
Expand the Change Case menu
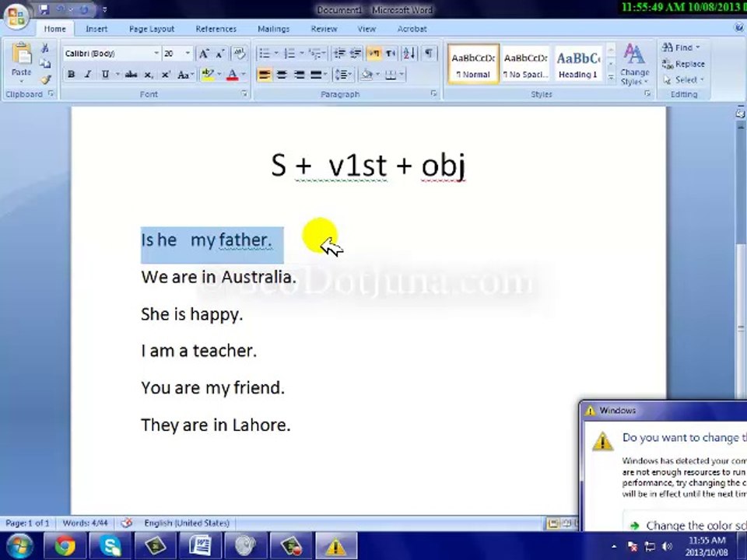pos(185,75)
